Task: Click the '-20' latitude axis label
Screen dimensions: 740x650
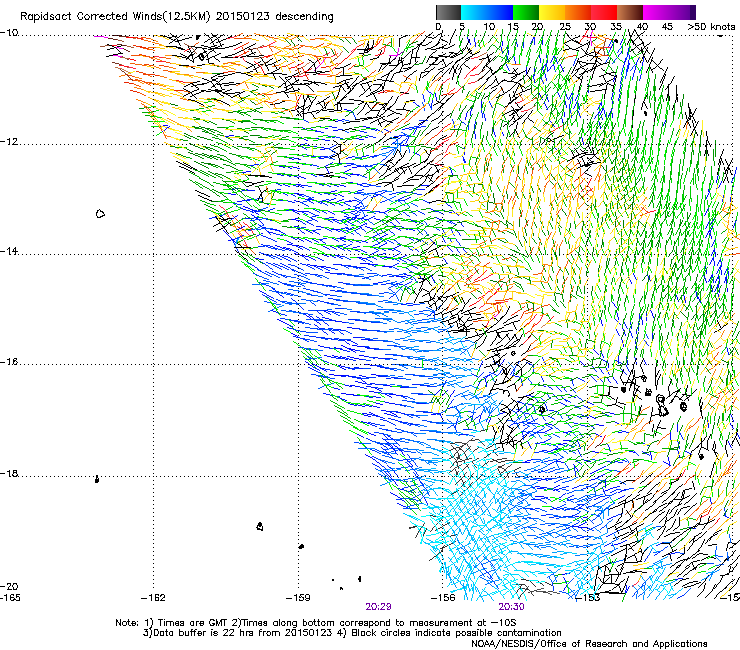Action: tap(9, 586)
